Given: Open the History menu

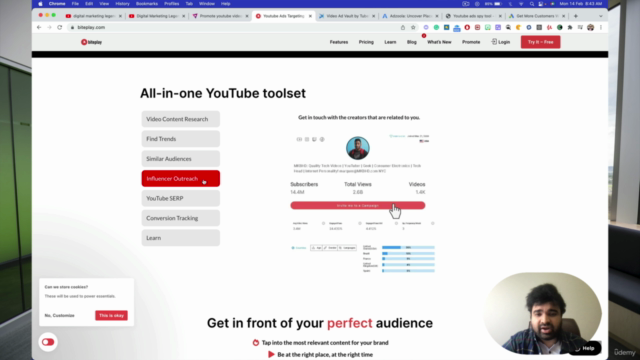Looking at the screenshot, I should point(122,4).
